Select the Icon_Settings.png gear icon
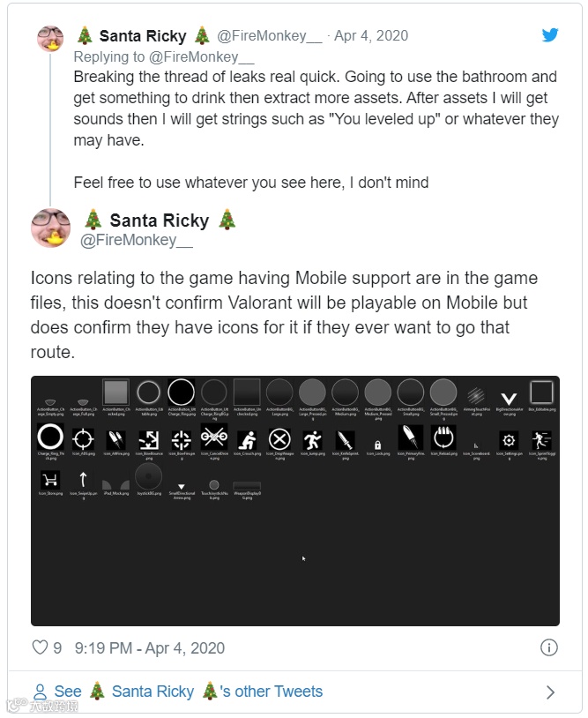 pos(508,439)
